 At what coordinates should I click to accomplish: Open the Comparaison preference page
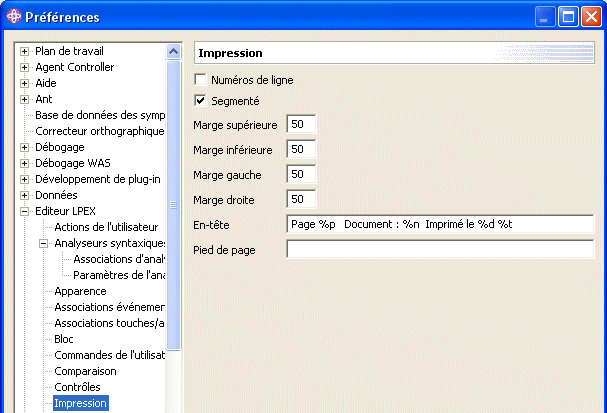(85, 371)
